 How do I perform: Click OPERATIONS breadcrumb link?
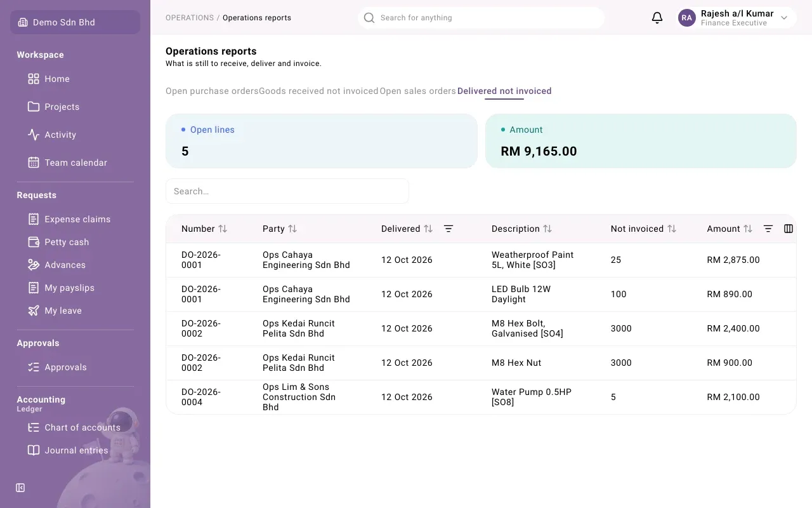190,18
